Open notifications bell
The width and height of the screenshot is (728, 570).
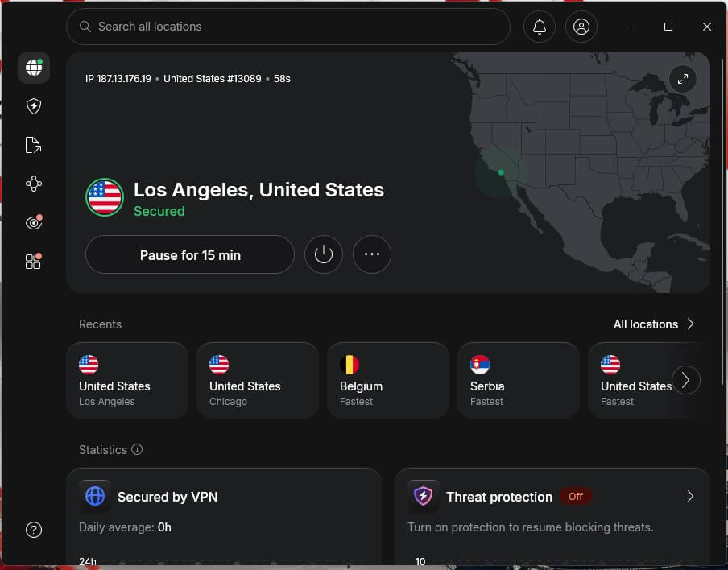tap(539, 27)
